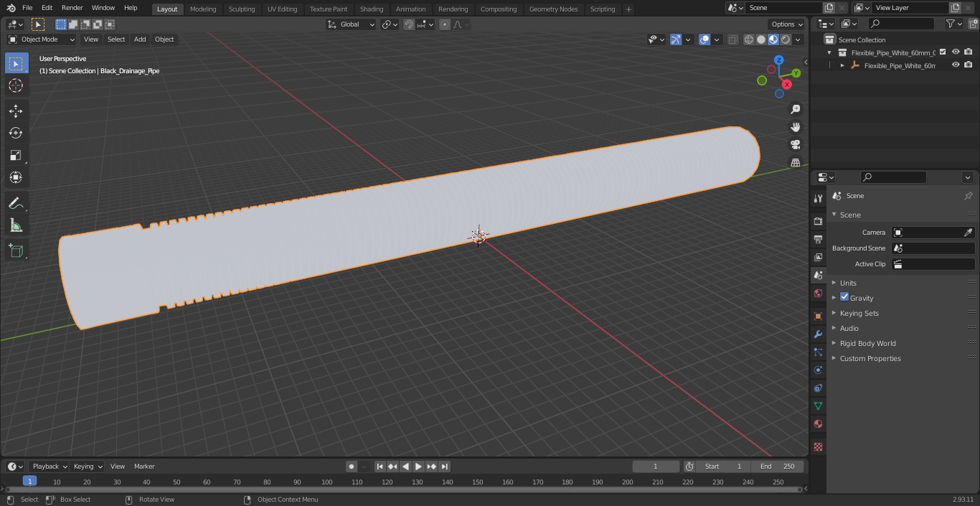980x506 pixels.
Task: Activate the Move tool
Action: point(16,111)
